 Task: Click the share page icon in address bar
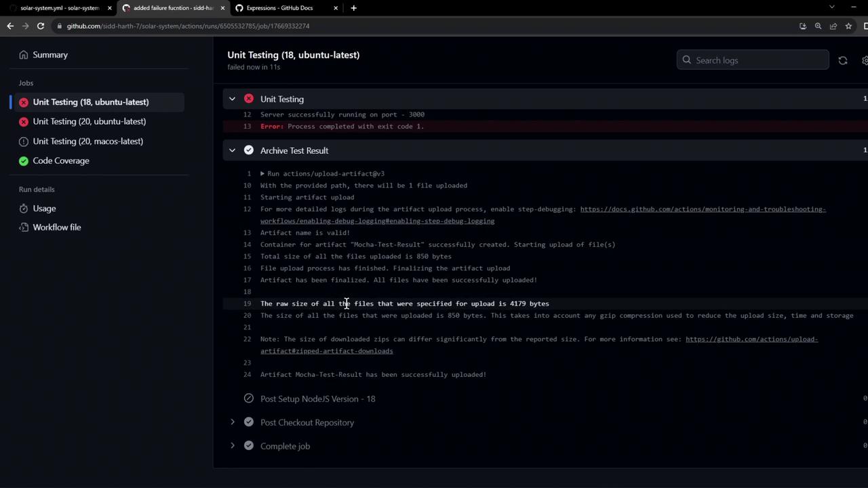click(x=833, y=26)
